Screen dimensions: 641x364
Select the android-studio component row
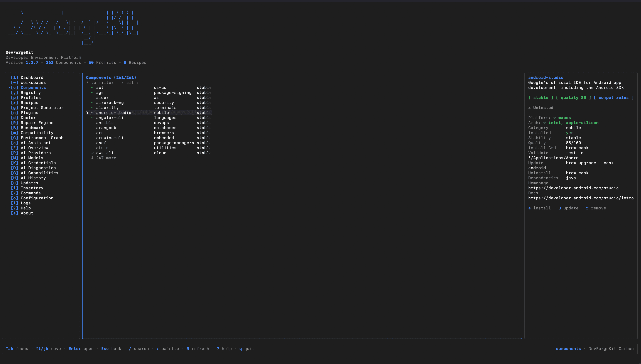pyautogui.click(x=149, y=112)
